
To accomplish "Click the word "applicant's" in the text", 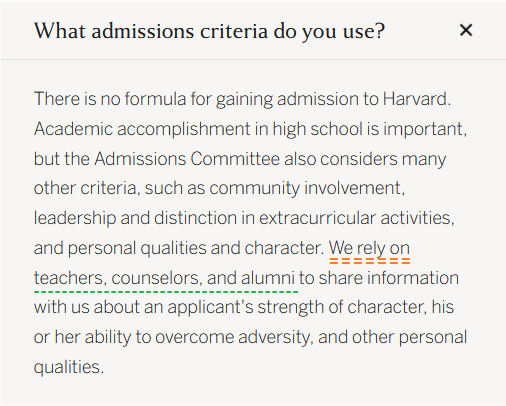I will pyautogui.click(x=210, y=307).
